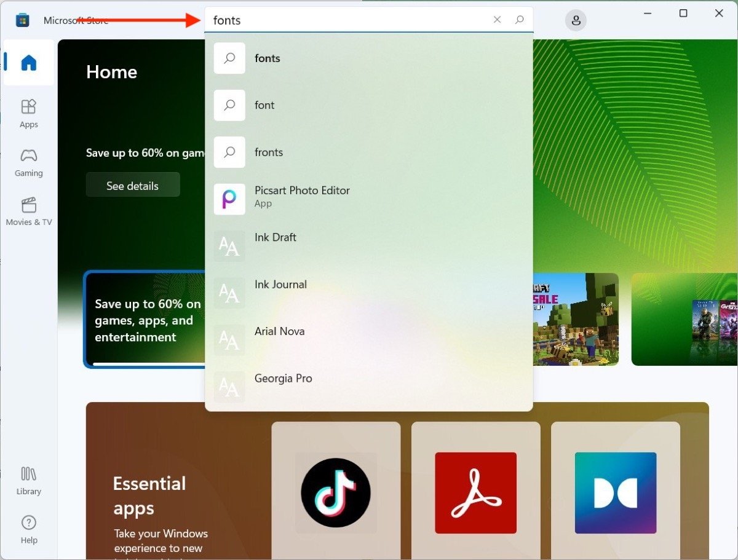Maximize the Microsoft Store window
This screenshot has height=560, width=738.
point(683,14)
